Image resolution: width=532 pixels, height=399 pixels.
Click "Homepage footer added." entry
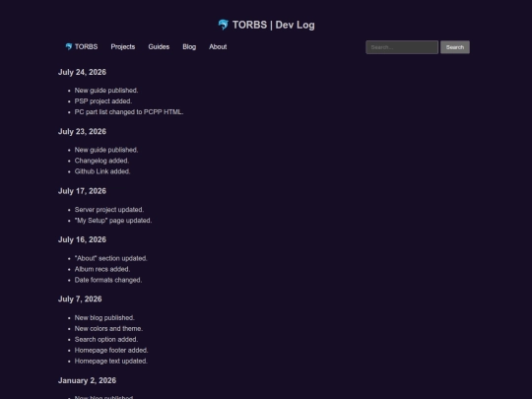coord(111,350)
